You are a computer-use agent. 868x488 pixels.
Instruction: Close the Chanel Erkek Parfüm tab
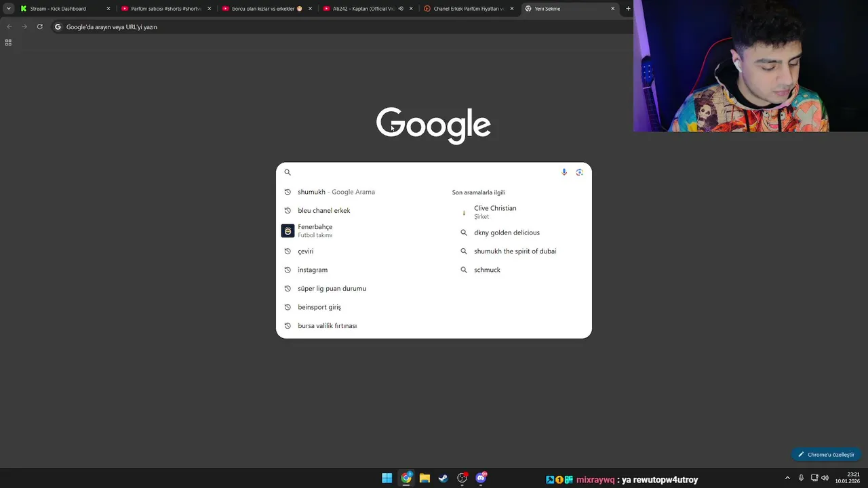click(512, 9)
